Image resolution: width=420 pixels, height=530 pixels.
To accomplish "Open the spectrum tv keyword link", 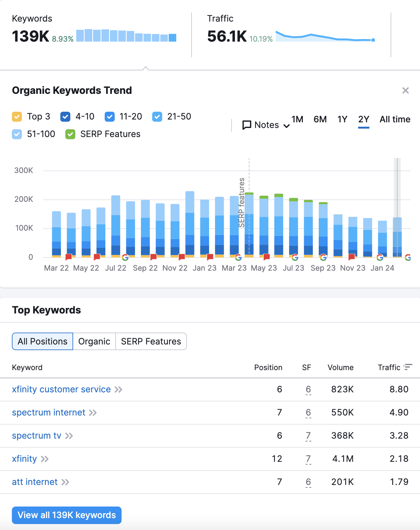I will click(37, 436).
